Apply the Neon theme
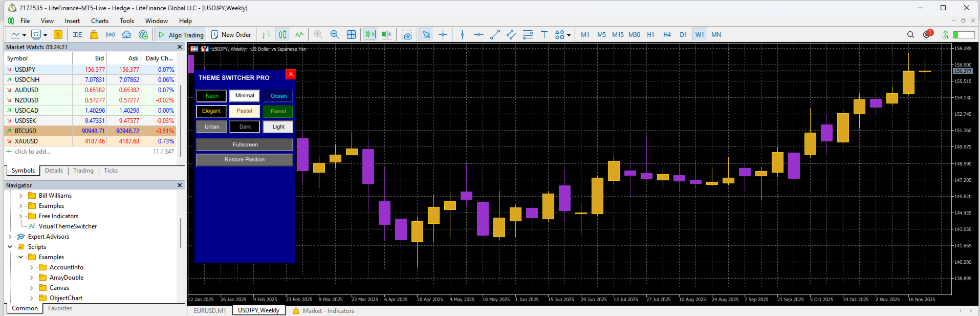980x316 pixels. click(x=212, y=96)
